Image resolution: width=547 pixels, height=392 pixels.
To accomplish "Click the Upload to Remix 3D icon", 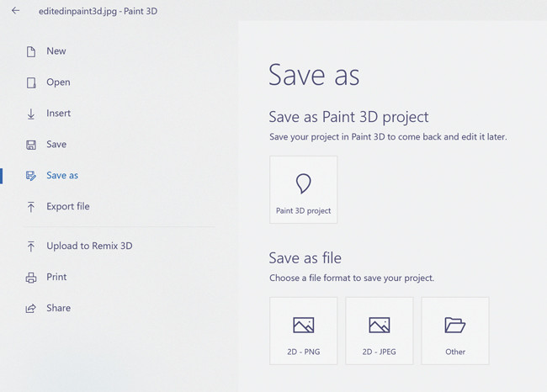I will pos(31,246).
